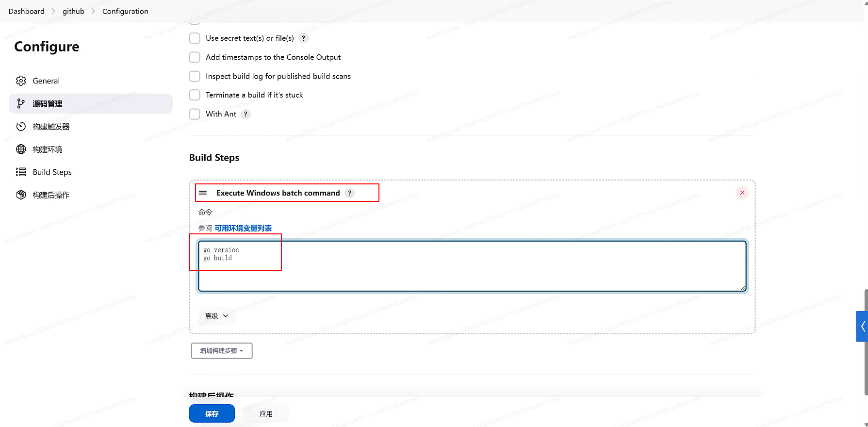Click the 源码管理 branch icon

click(21, 103)
